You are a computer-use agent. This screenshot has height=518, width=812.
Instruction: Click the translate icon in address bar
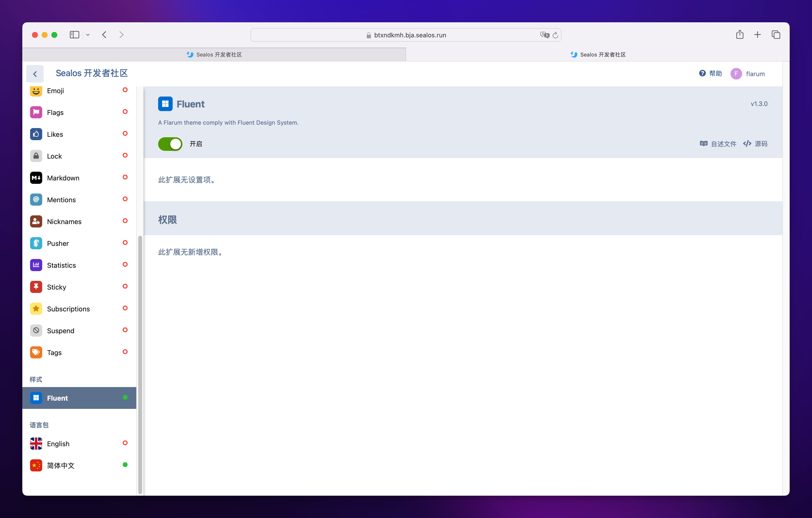click(x=544, y=35)
